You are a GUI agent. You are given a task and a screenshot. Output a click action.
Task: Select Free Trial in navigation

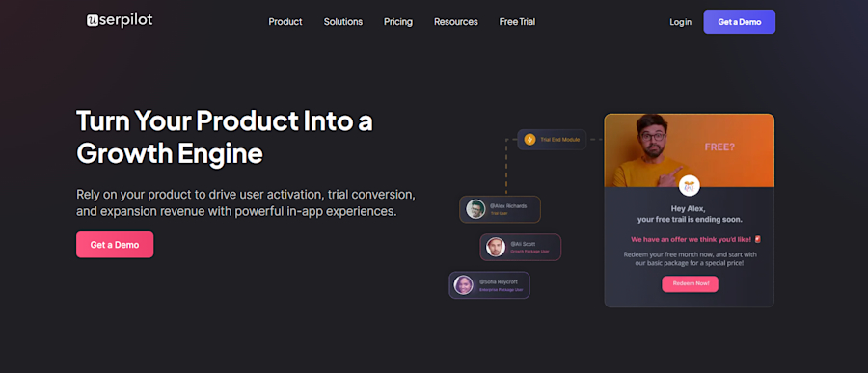click(x=517, y=22)
